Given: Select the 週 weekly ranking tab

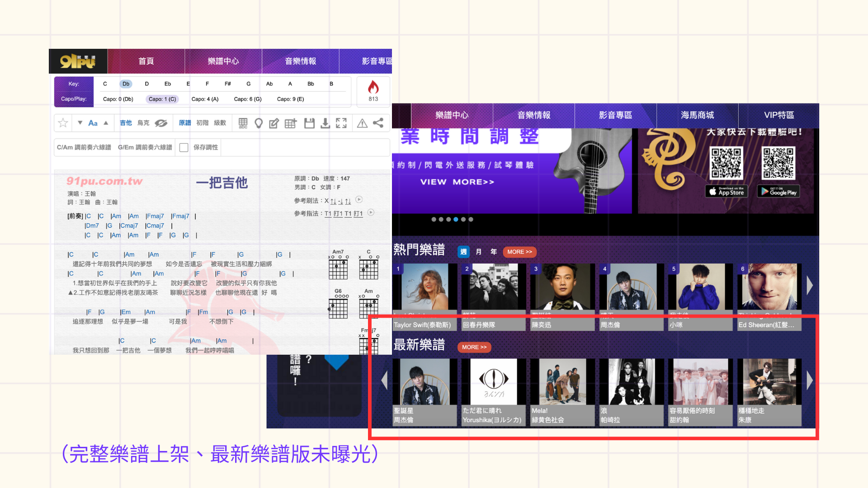Looking at the screenshot, I should (x=463, y=252).
